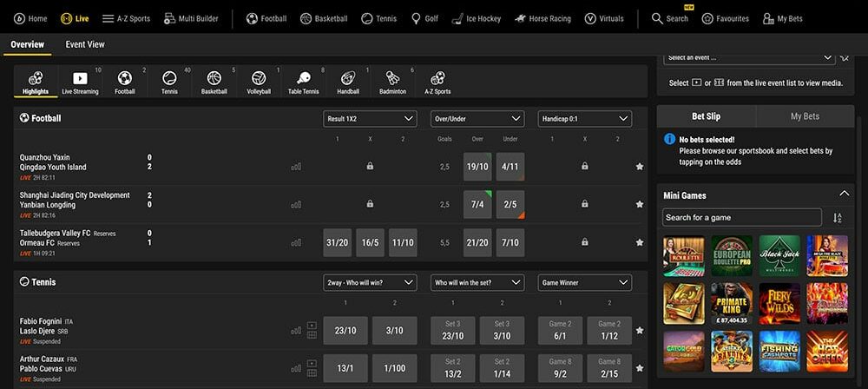Screen dimensions: 868x389
Task: Select the Volleyball filter icon
Action: 259,82
